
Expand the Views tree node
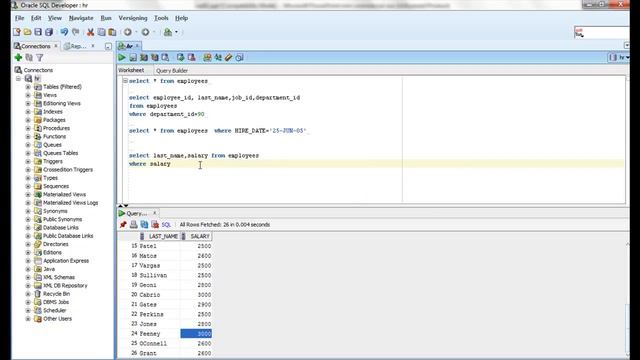(28, 95)
